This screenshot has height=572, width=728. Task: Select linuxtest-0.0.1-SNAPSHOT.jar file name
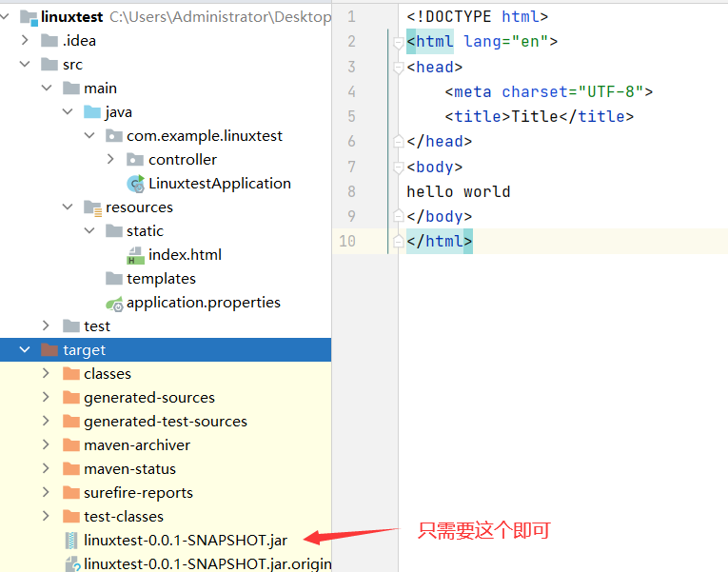(x=186, y=541)
